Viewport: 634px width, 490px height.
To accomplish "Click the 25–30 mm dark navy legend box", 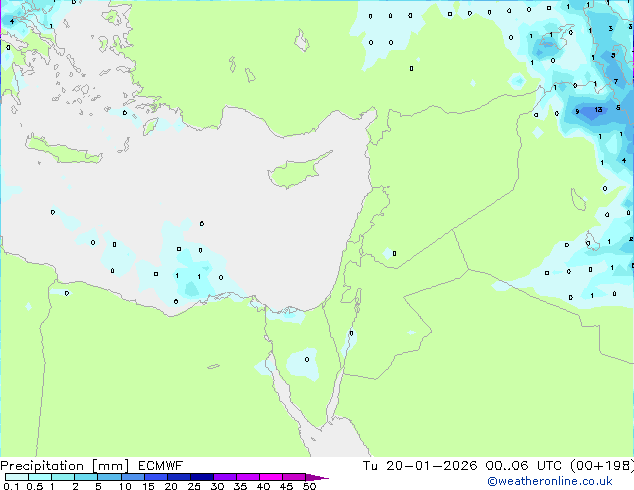I will 202,477.
